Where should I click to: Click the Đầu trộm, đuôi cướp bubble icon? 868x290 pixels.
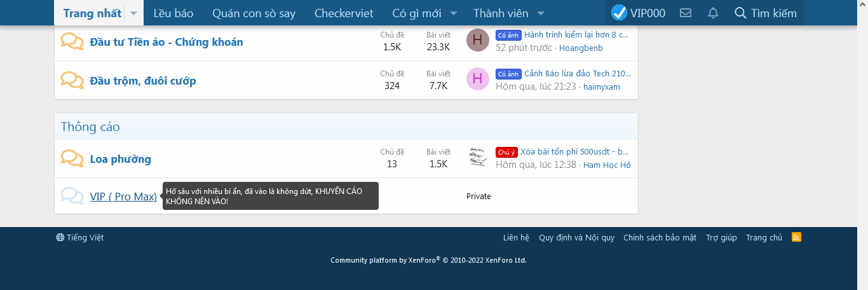pyautogui.click(x=72, y=81)
